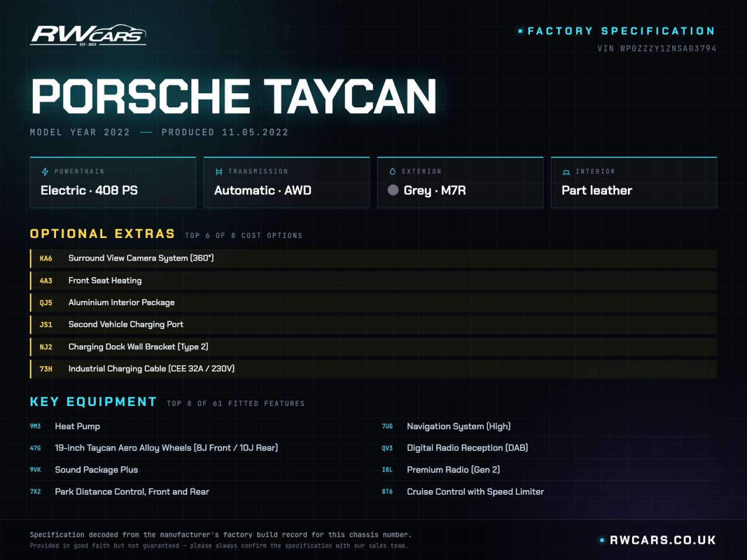Select the Premium Radio (Gen 2) feature
Image resolution: width=747 pixels, height=560 pixels.
pos(549,470)
